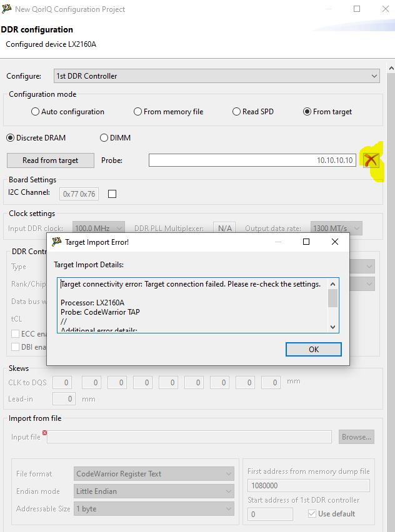Click Start address of 1st DDR controller field
This screenshot has height=532, width=395.
tap(270, 514)
